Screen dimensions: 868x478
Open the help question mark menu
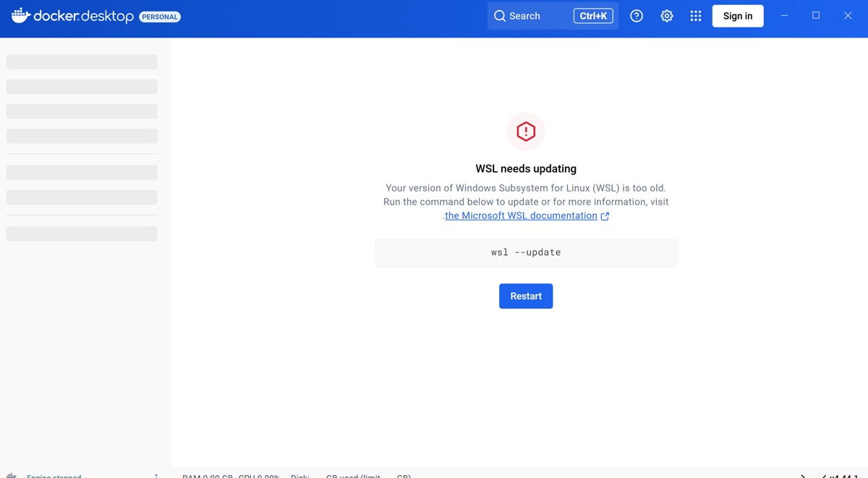(637, 16)
